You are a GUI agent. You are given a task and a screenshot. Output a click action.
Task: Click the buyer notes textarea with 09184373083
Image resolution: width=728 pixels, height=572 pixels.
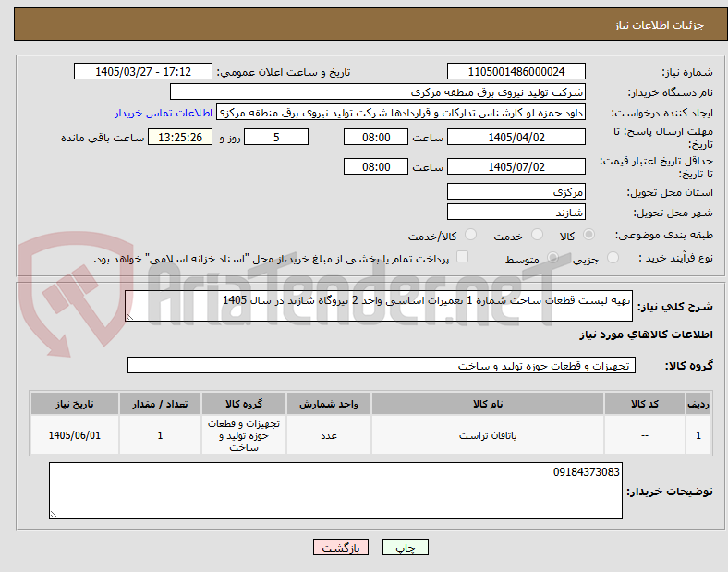pos(335,491)
